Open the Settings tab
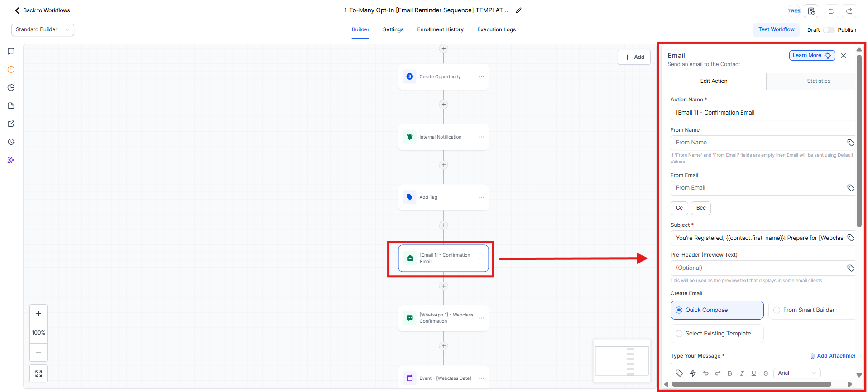Image resolution: width=868 pixels, height=392 pixels. point(393,30)
